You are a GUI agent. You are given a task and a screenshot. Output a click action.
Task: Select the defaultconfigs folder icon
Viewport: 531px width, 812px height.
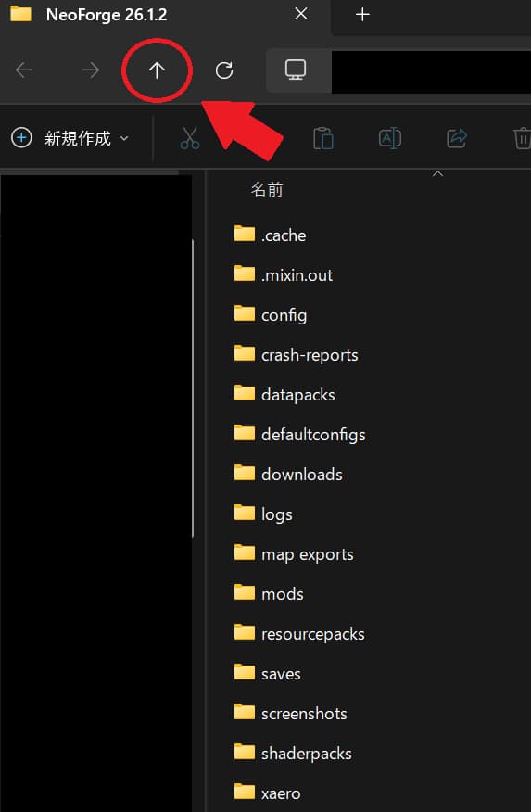click(x=245, y=434)
